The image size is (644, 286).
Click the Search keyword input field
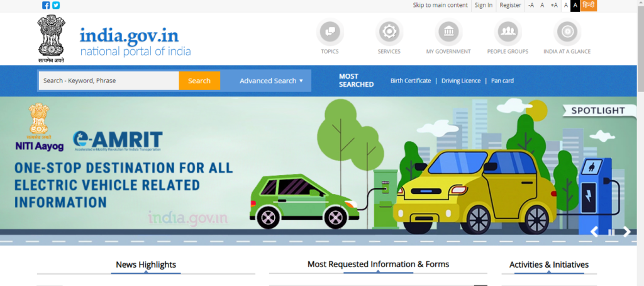tap(109, 81)
